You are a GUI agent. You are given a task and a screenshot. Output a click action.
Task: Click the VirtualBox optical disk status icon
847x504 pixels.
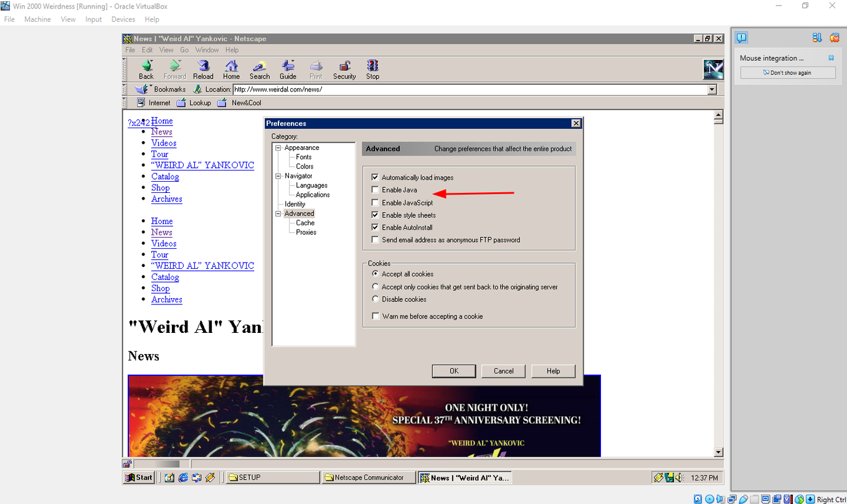(x=709, y=499)
